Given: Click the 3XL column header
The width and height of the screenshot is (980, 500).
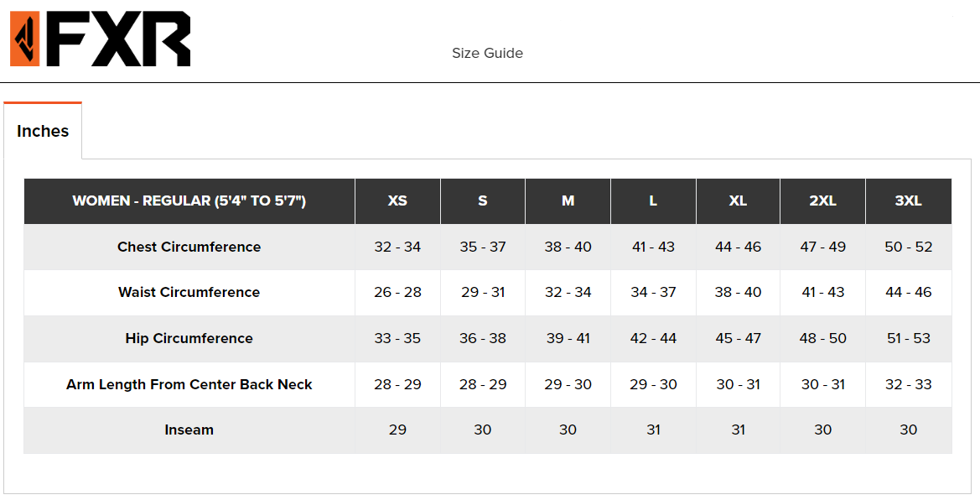Looking at the screenshot, I should (x=908, y=201).
